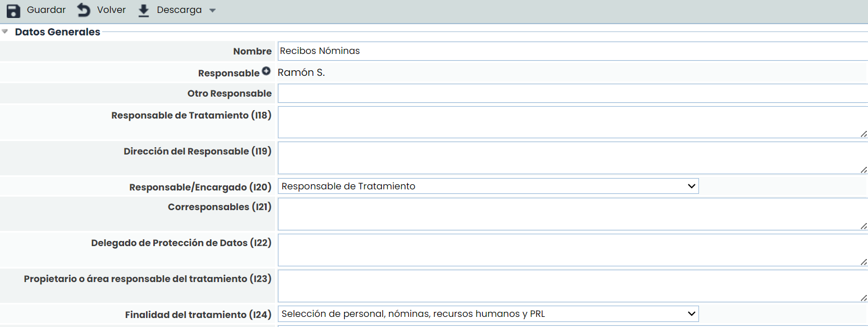The width and height of the screenshot is (868, 327).
Task: Click into the Otro Responsable field
Action: pos(573,93)
